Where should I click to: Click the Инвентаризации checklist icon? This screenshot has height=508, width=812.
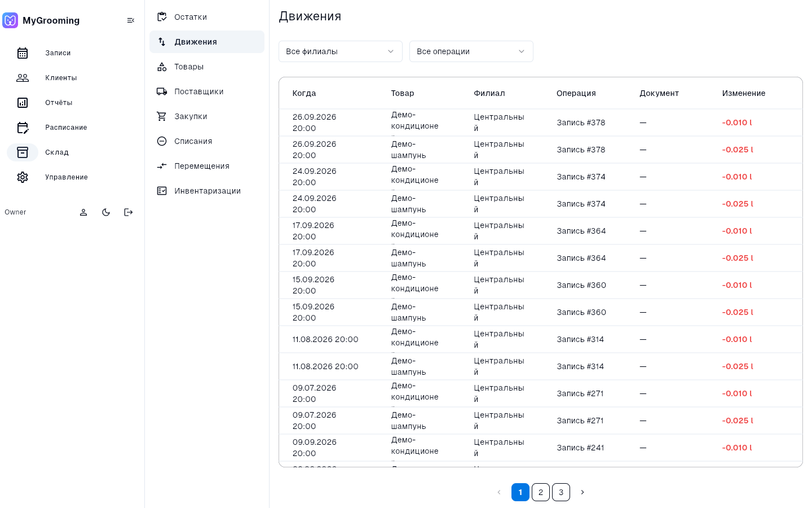(x=162, y=191)
